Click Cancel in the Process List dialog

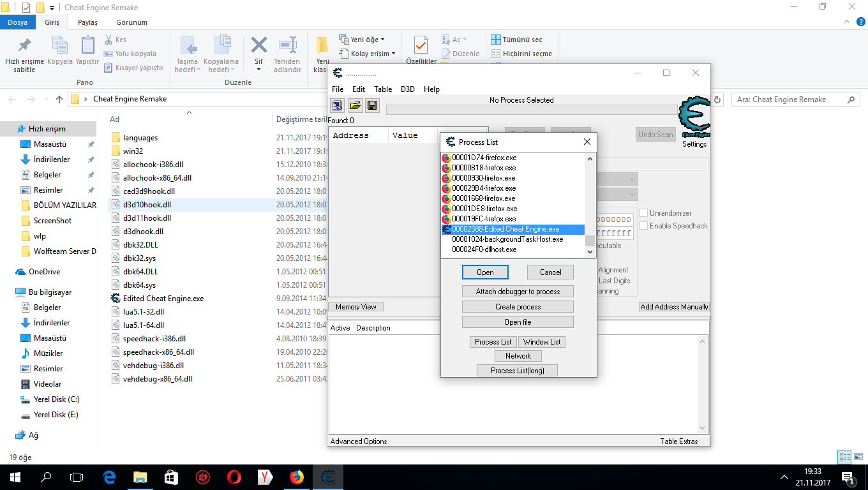pos(550,272)
